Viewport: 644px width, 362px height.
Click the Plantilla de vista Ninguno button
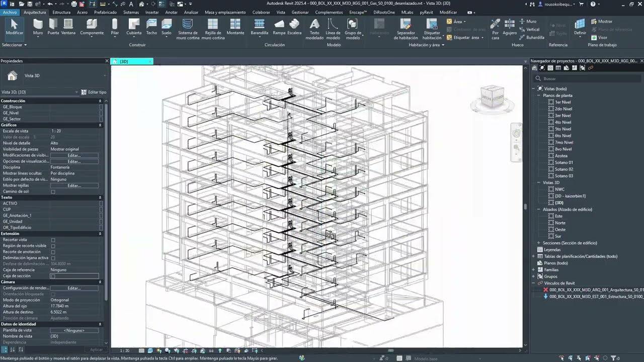[x=74, y=330]
